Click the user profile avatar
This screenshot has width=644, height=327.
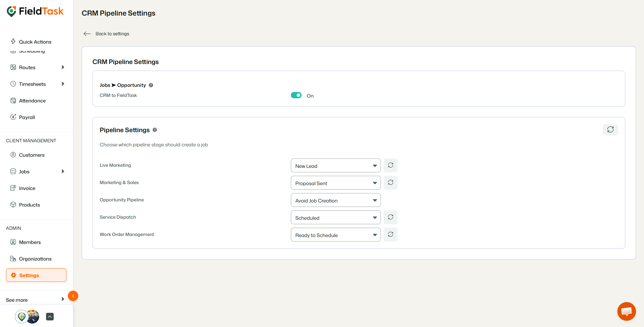pyautogui.click(x=33, y=317)
